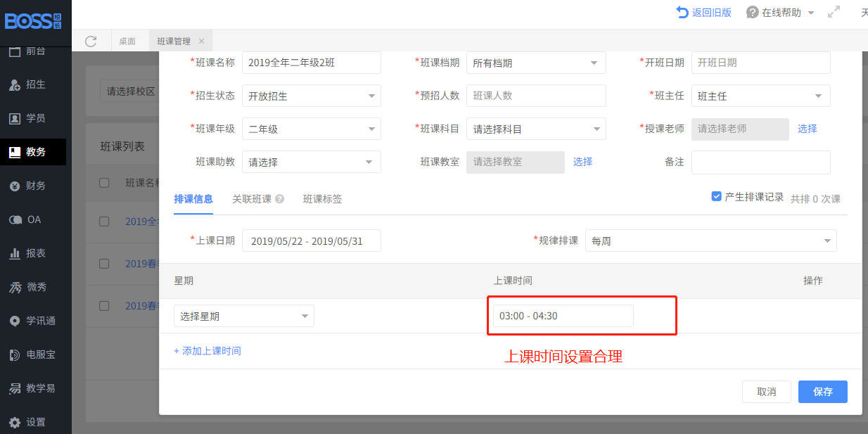Viewport: 868px width, 434px height.
Task: Switch to the 班课管理 tab
Action: point(180,42)
